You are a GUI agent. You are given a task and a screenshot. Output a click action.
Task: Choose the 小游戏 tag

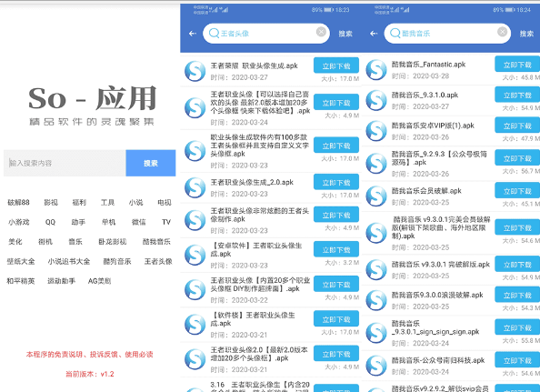(x=18, y=222)
